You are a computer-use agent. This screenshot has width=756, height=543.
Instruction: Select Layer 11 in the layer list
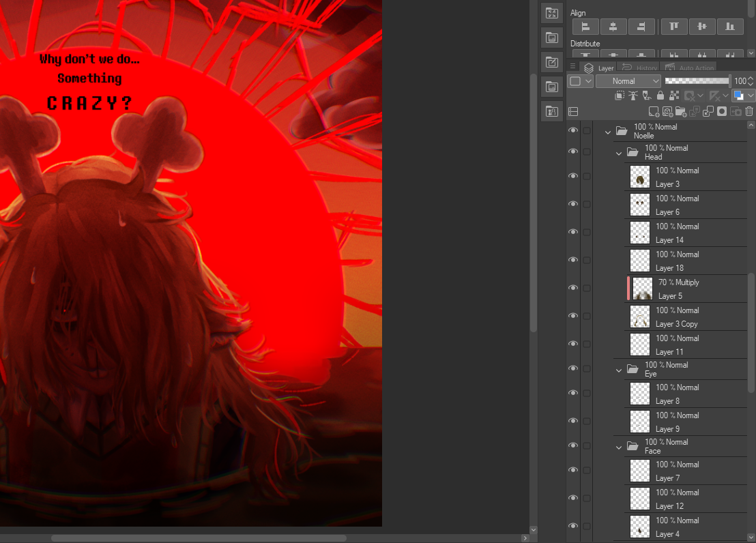(687, 344)
